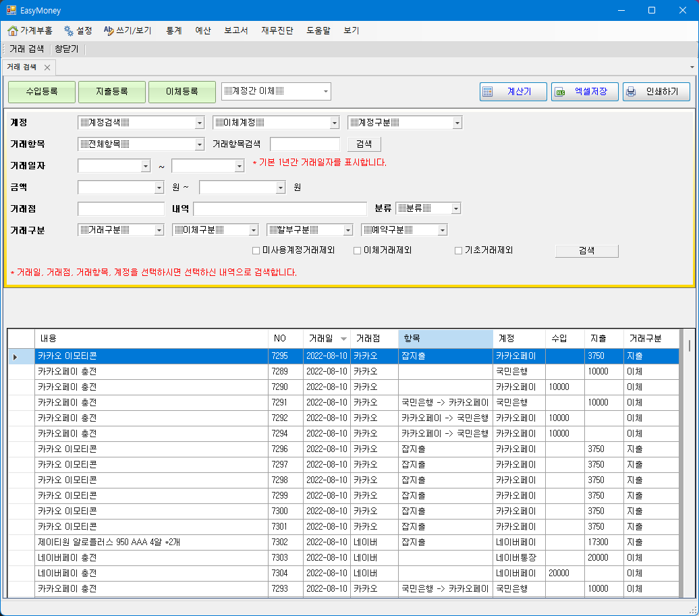Open the tab list arrow at right of tab strip
Image resolution: width=699 pixels, height=616 pixels.
(x=692, y=67)
